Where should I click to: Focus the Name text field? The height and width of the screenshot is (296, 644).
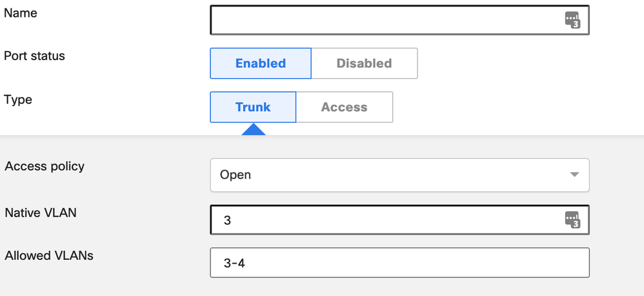387,20
